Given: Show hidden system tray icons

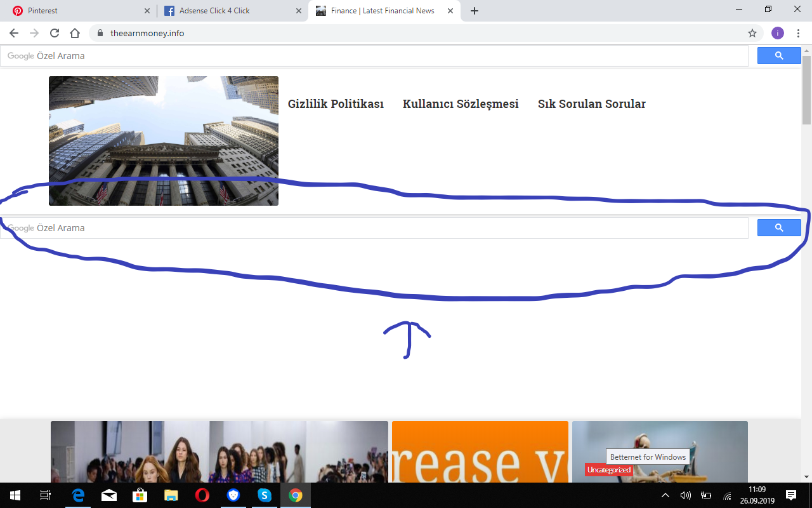Looking at the screenshot, I should pos(665,495).
